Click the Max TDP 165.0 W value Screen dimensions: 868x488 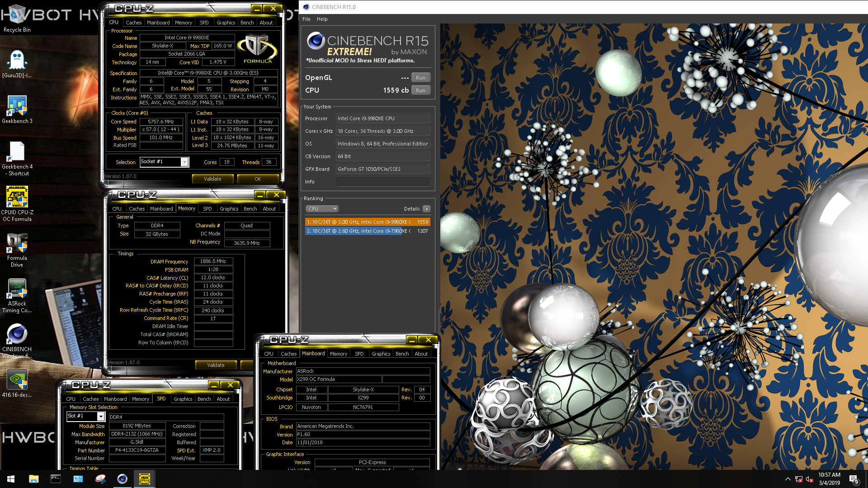click(x=222, y=46)
